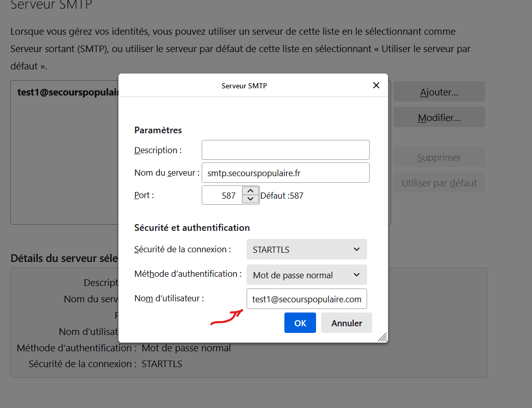This screenshot has width=532, height=408.
Task: Click the Supprimer button
Action: (439, 157)
